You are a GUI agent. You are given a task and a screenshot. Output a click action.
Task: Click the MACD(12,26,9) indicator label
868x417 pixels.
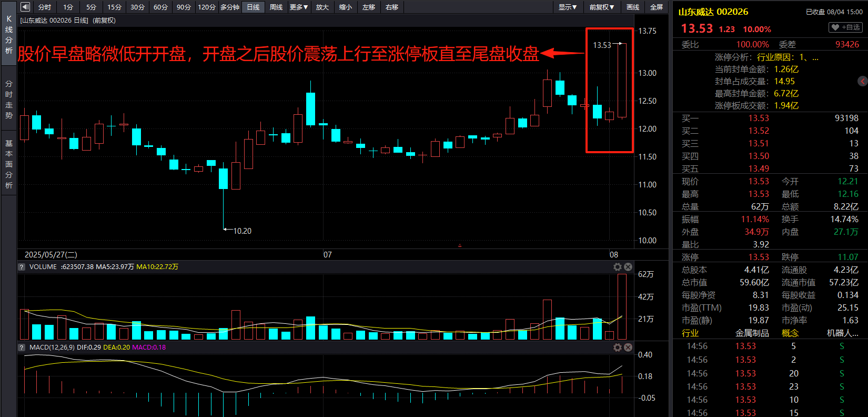click(52, 347)
